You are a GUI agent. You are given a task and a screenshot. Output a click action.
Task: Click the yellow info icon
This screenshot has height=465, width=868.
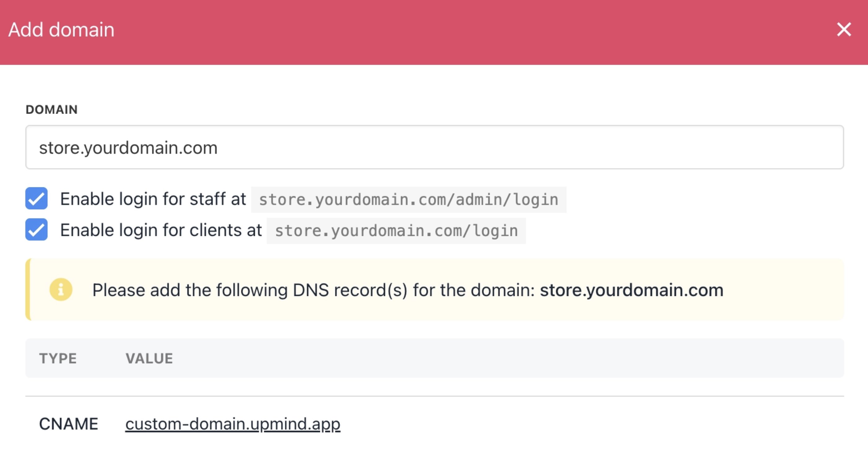61,289
